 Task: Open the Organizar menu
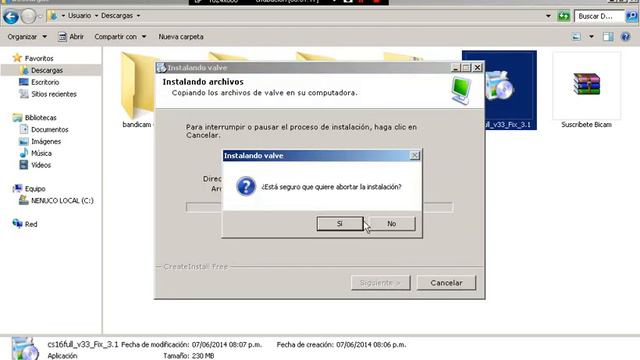pos(27,37)
